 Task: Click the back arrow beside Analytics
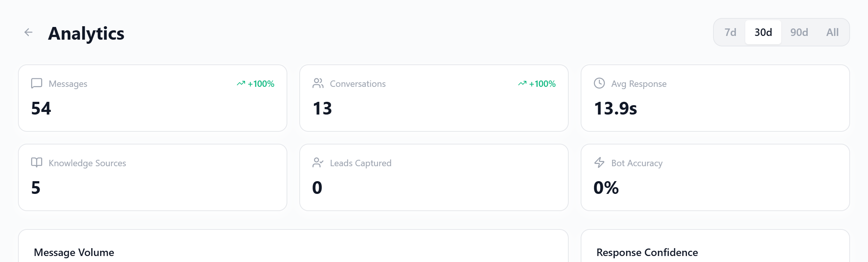pos(28,33)
